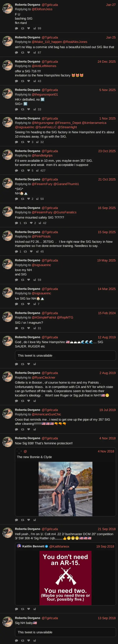Reply to the 24 Dec 2025 tweet
The image size is (118, 644).
point(16,81)
